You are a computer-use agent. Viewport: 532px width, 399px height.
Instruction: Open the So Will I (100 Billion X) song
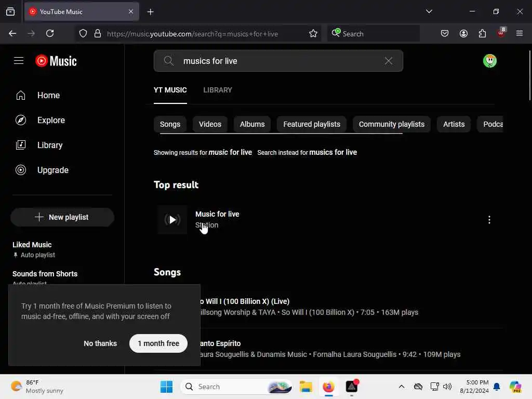pyautogui.click(x=244, y=301)
